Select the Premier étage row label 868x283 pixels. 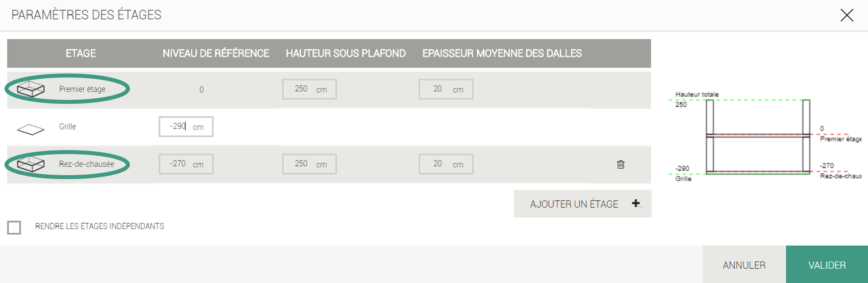point(82,89)
